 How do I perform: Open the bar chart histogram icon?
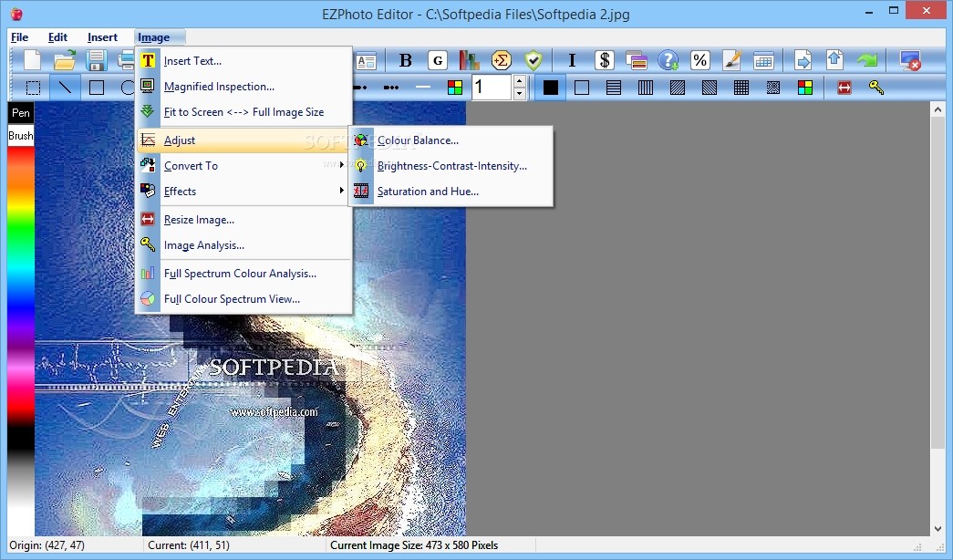(x=469, y=60)
